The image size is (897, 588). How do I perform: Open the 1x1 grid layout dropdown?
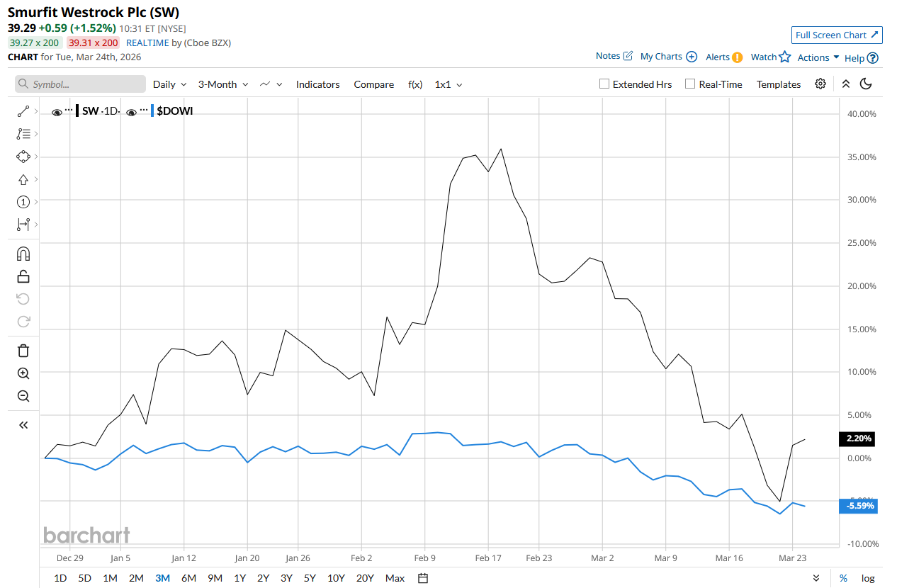click(448, 84)
